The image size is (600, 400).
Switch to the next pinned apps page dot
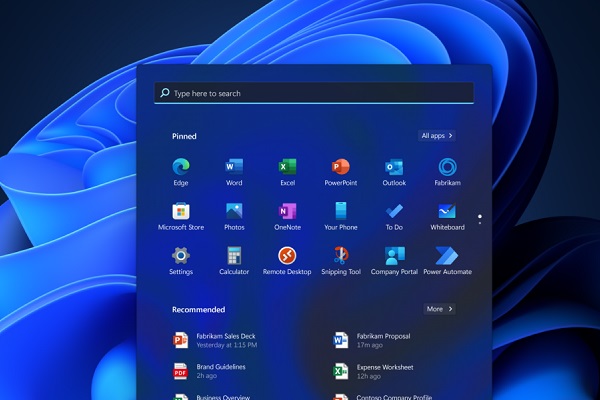pos(480,223)
